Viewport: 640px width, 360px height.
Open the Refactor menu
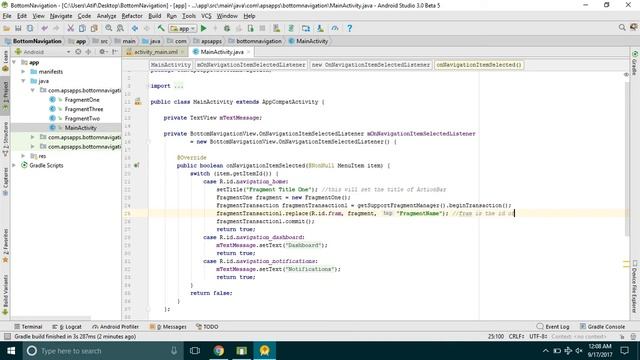coord(132,16)
